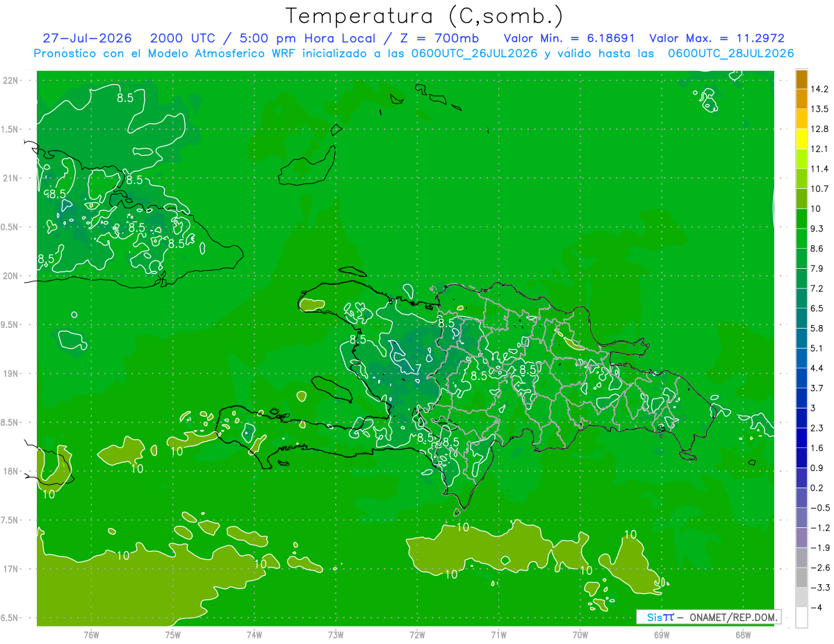Click the color bar label '5.1'

pyautogui.click(x=817, y=348)
